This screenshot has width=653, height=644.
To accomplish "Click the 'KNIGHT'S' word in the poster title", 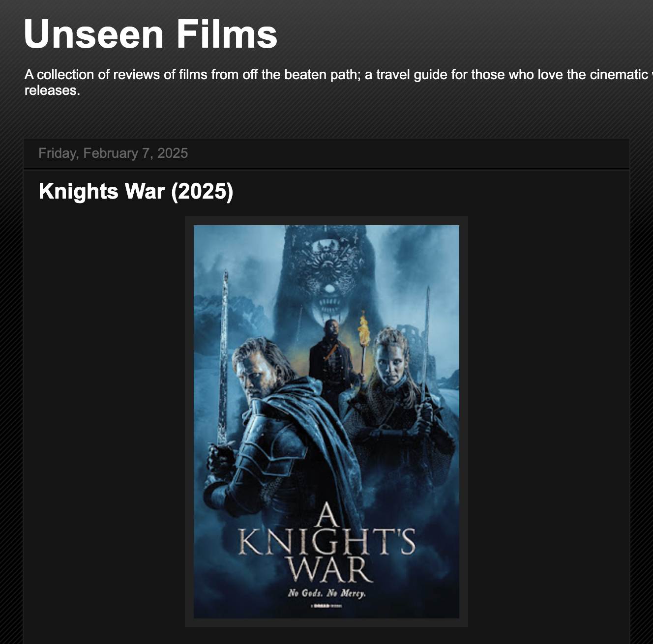I will coord(326,542).
